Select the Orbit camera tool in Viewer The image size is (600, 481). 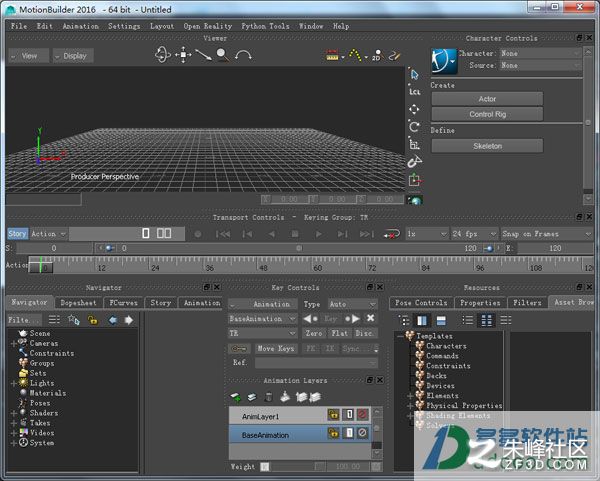point(163,55)
